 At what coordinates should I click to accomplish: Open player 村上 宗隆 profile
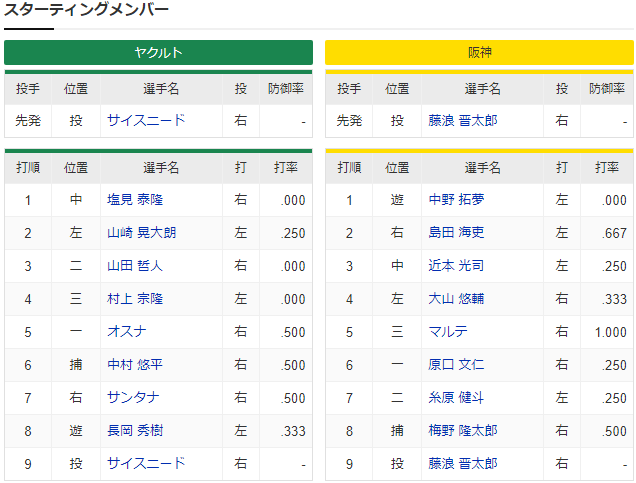[x=135, y=298]
